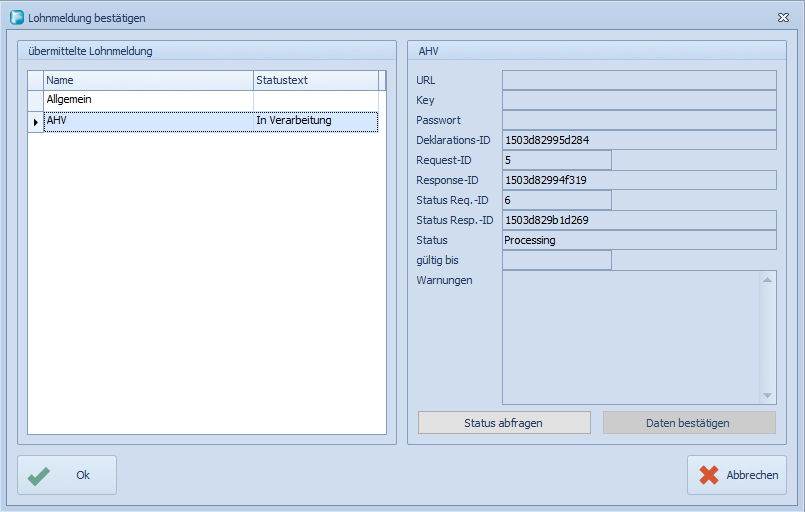Click the Request-ID field showing 5

556,160
